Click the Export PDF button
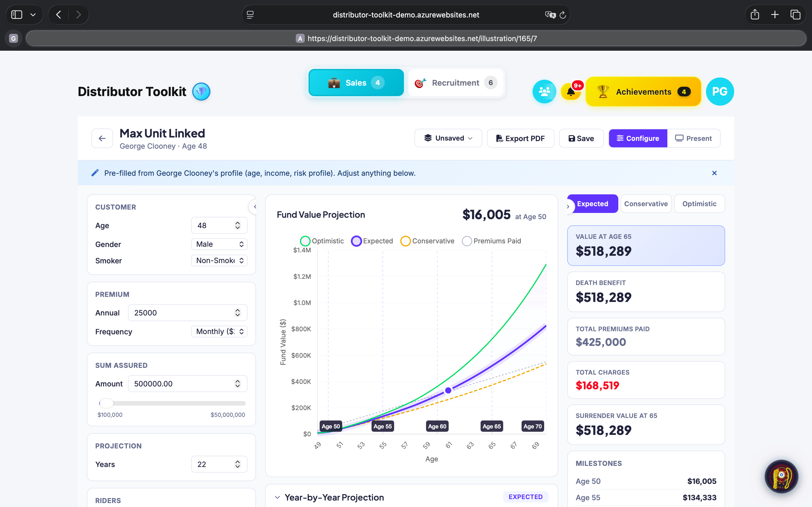Viewport: 812px width, 507px height. pos(520,138)
